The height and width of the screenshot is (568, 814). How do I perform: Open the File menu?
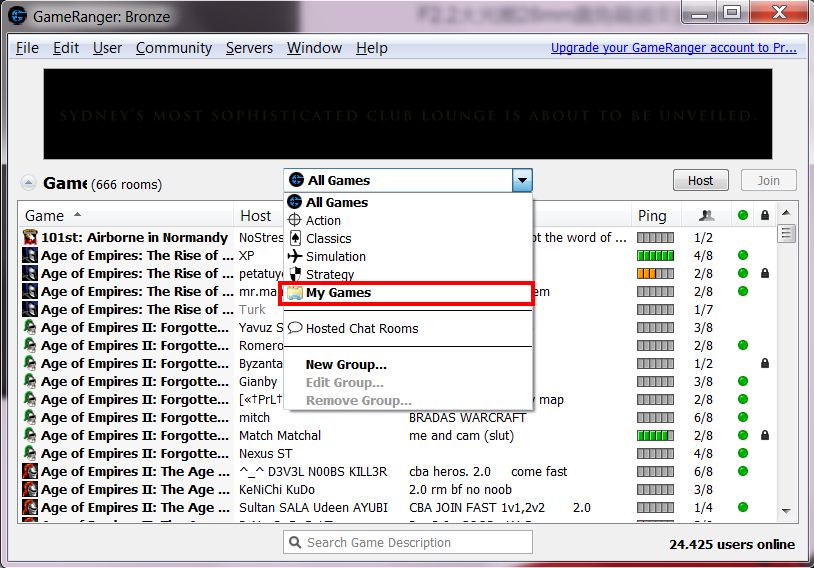[27, 48]
